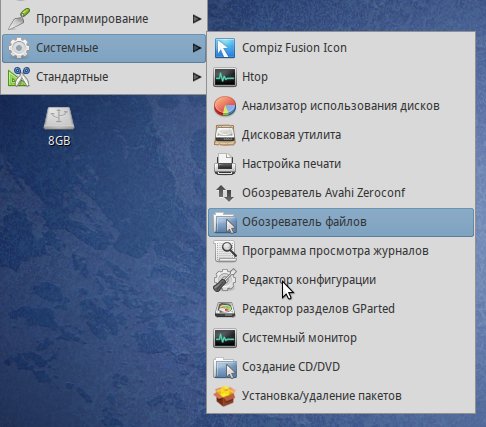The image size is (486, 427).
Task: Open Установка/удаление пакетов
Action: [x=341, y=396]
